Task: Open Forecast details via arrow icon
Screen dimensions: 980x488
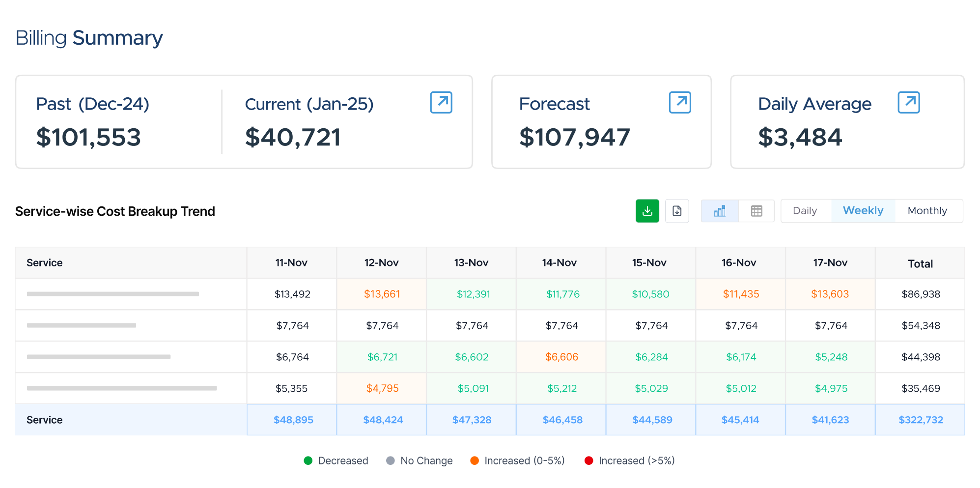Action: coord(680,102)
